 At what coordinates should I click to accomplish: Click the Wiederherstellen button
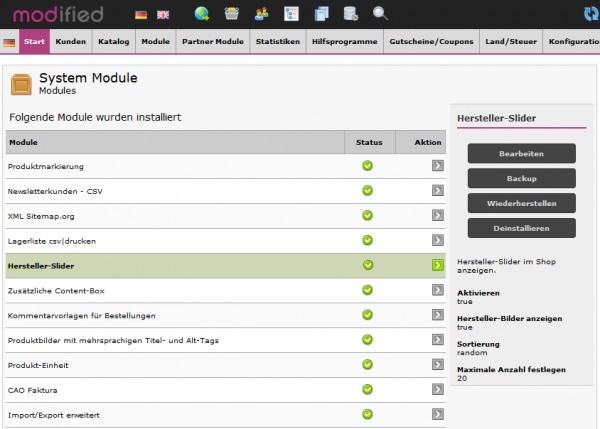coord(522,203)
